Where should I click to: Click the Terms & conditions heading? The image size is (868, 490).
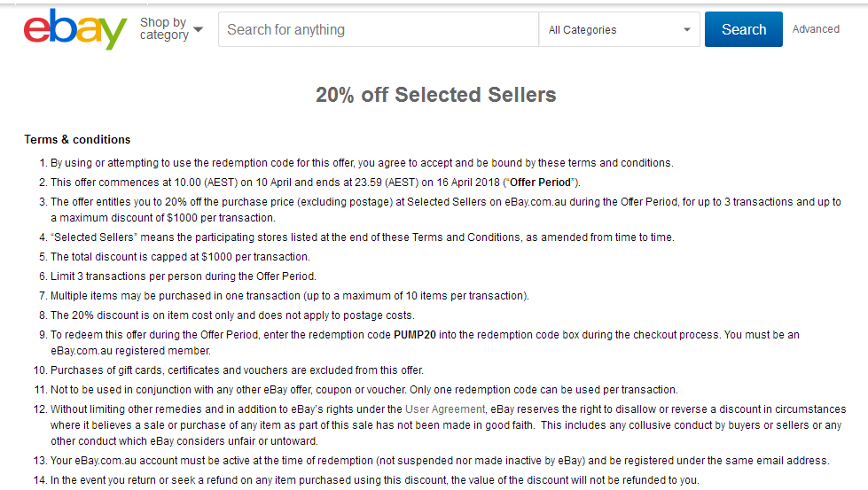click(77, 139)
